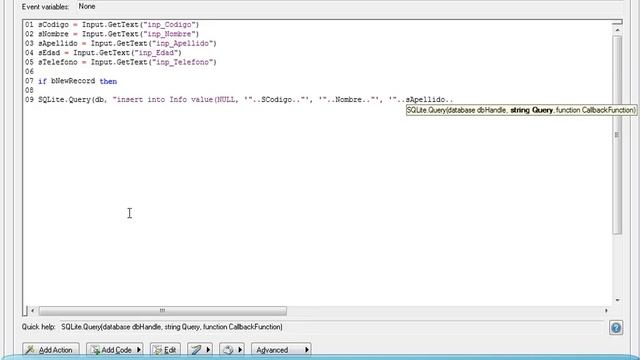Open the Add Code dropdown button

point(115,350)
